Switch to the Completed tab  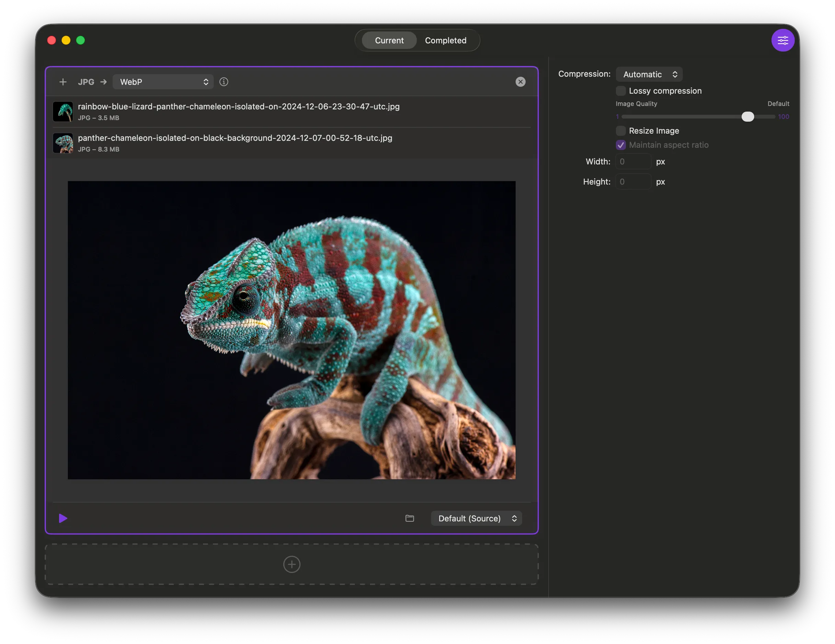pyautogui.click(x=445, y=40)
